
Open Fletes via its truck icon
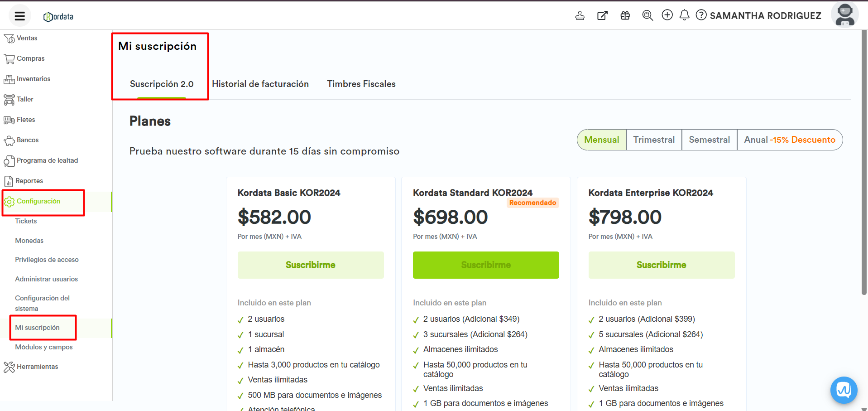[x=9, y=120]
